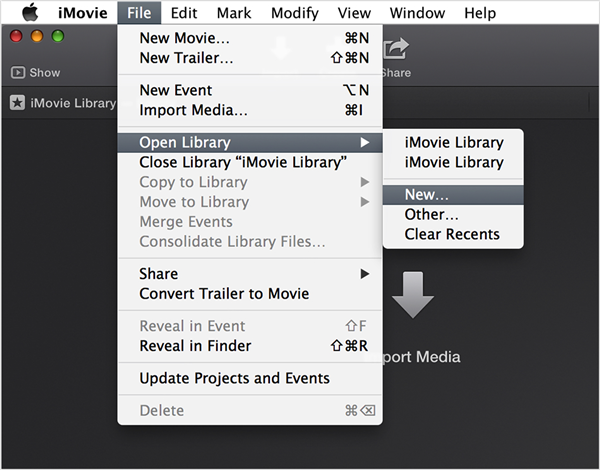Viewport: 600px width, 470px height.
Task: Open the Mark menu
Action: pos(234,13)
